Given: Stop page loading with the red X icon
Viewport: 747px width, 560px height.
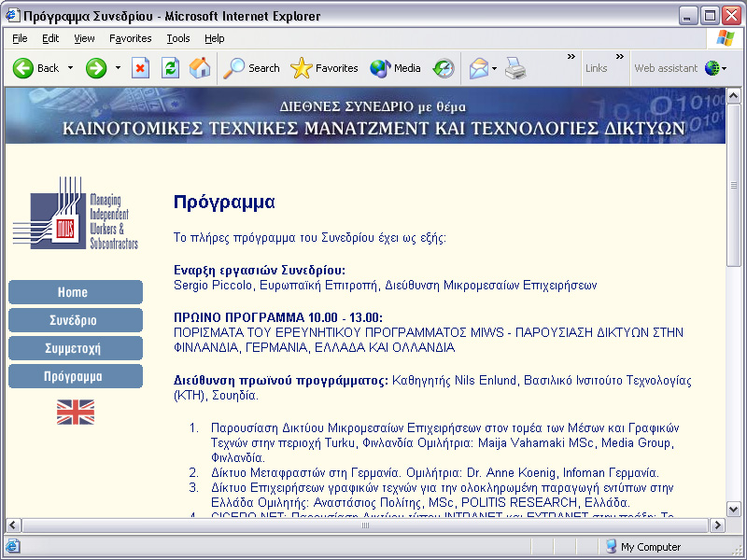Looking at the screenshot, I should point(140,68).
